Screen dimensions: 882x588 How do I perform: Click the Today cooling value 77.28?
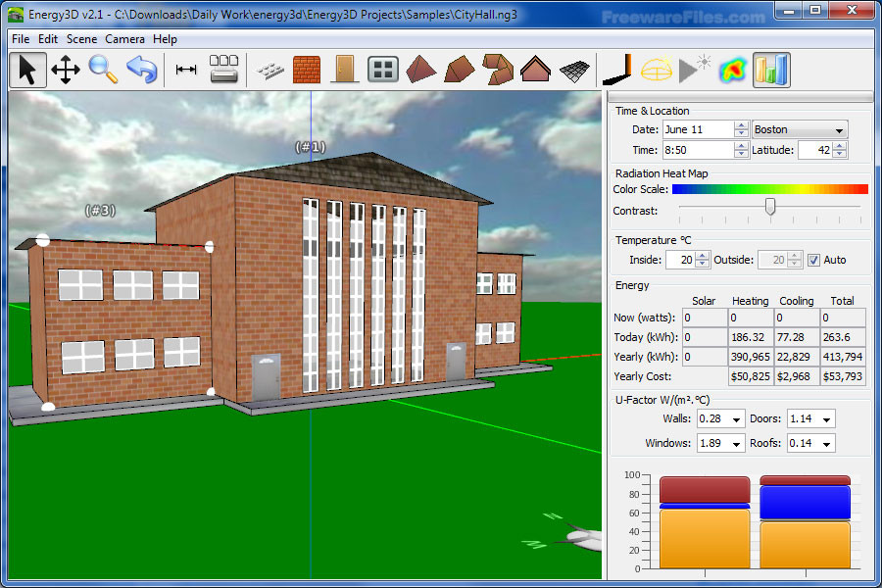(797, 337)
